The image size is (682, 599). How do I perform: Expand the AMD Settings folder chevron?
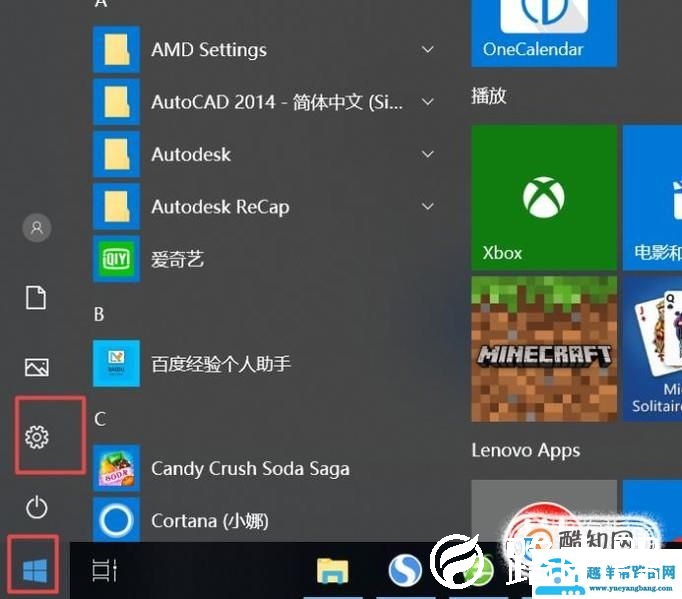[428, 49]
